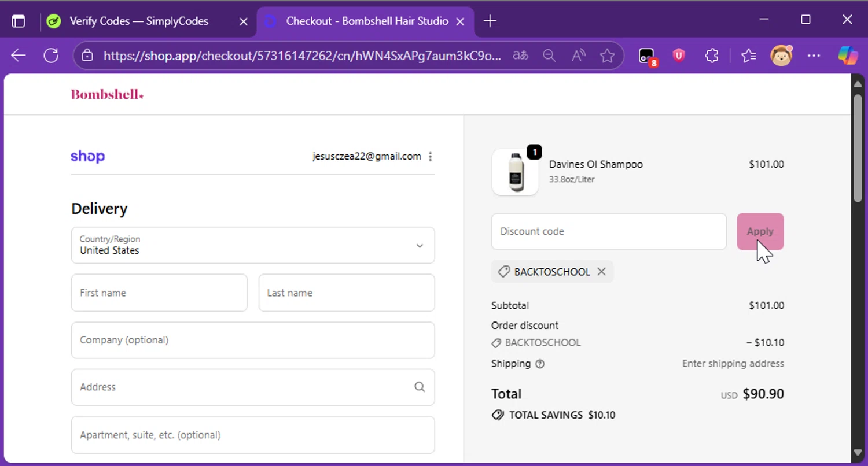Viewport: 868px width, 466px height.
Task: Click the Address input field
Action: click(253, 387)
